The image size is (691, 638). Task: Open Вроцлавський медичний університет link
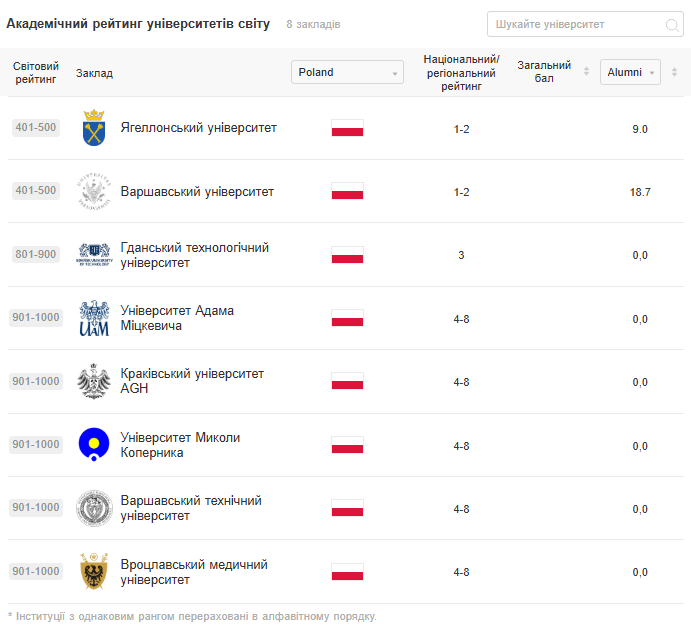point(193,572)
